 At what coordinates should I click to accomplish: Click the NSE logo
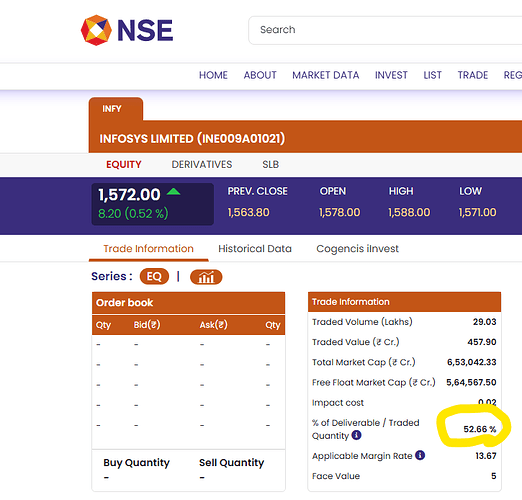point(127,30)
